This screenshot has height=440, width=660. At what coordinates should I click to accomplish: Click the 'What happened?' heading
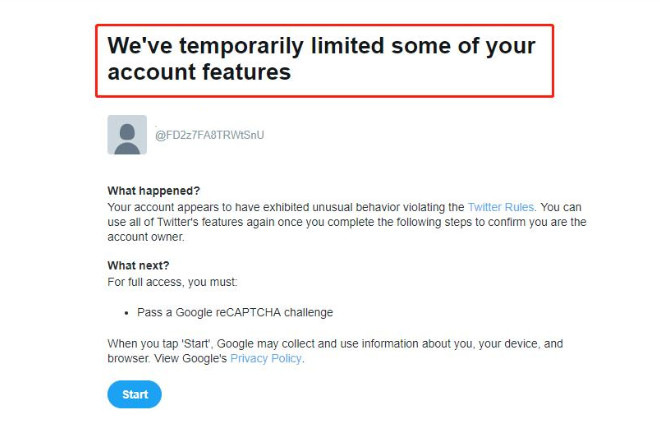[x=154, y=191]
